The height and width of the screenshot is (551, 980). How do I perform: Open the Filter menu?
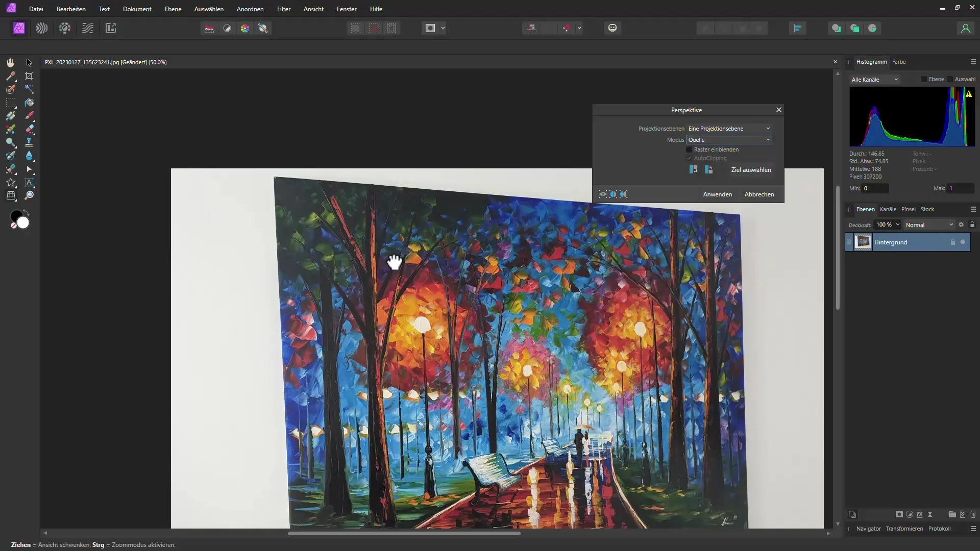tap(283, 9)
